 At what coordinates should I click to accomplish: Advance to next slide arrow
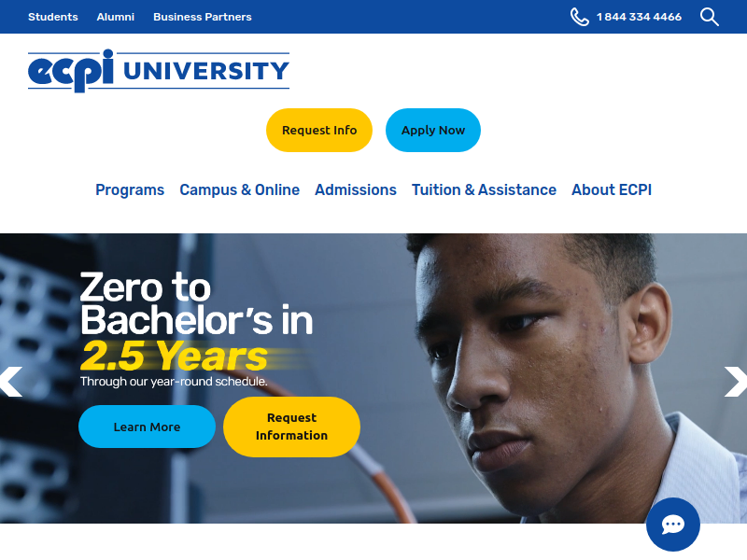pyautogui.click(x=735, y=382)
